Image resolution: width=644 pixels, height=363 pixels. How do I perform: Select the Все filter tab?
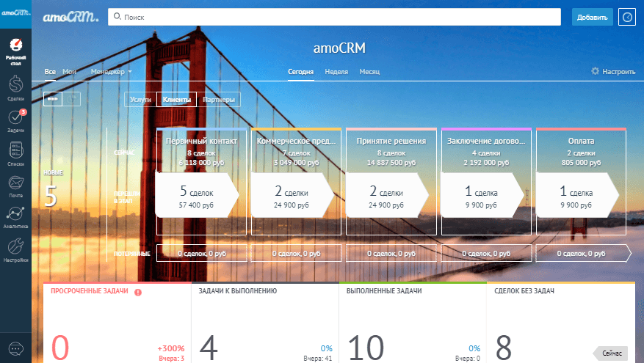[50, 71]
